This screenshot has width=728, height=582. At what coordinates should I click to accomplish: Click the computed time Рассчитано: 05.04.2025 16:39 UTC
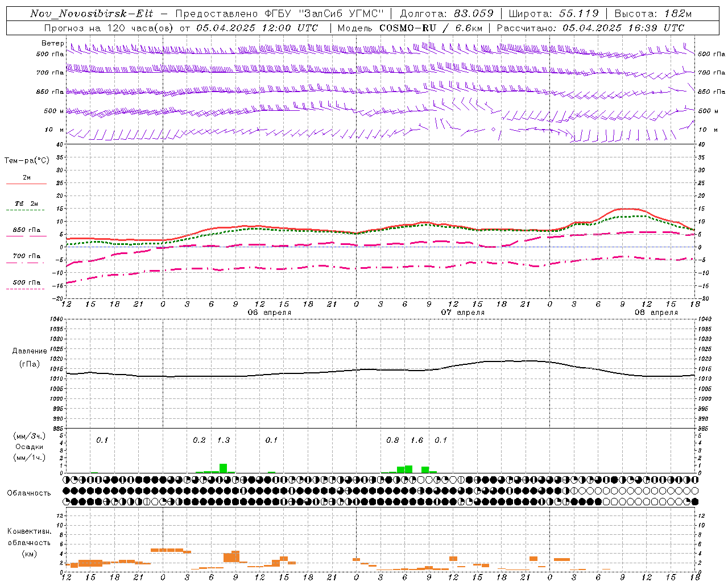pyautogui.click(x=590, y=28)
